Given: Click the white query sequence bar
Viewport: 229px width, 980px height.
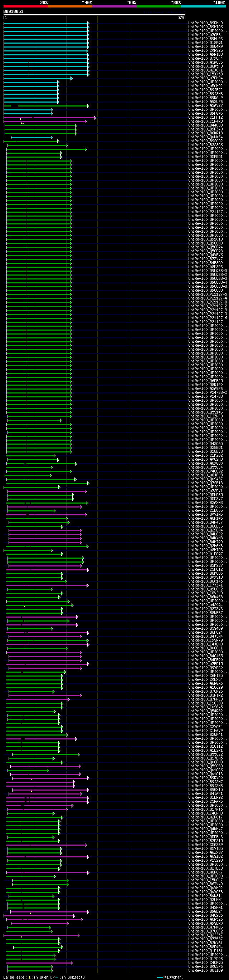Looking at the screenshot, I should pyautogui.click(x=94, y=15).
